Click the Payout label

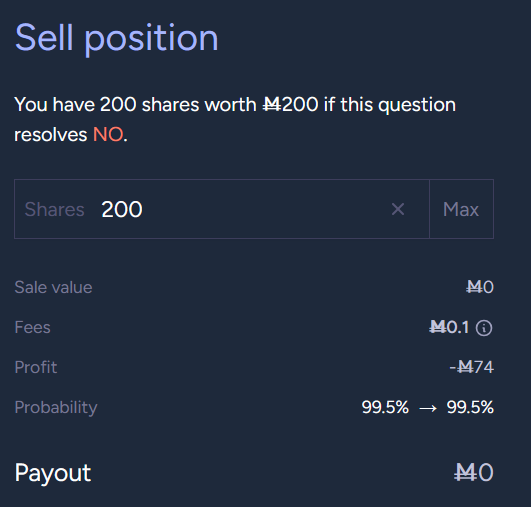tap(53, 473)
